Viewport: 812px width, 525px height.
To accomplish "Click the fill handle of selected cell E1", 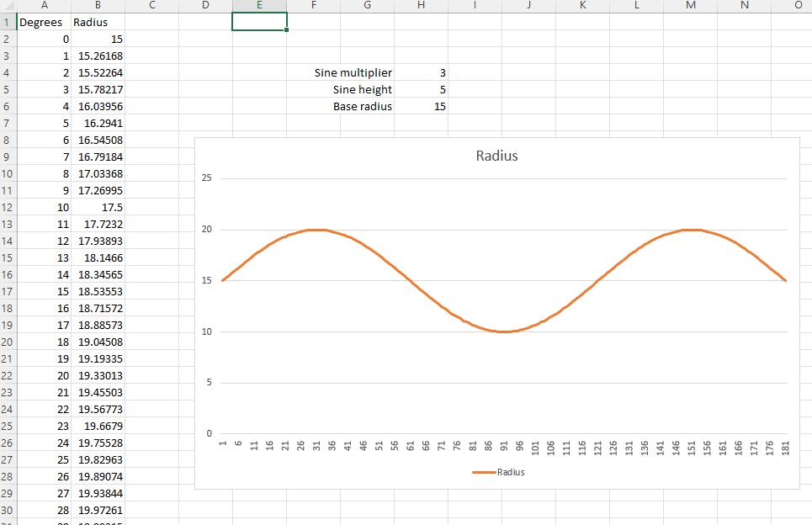I will point(287,30).
